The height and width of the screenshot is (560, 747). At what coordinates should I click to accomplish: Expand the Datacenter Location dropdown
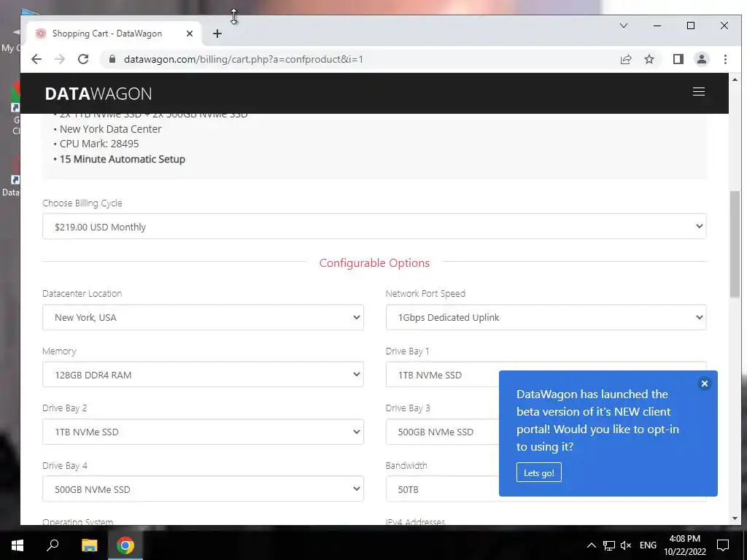tap(203, 317)
